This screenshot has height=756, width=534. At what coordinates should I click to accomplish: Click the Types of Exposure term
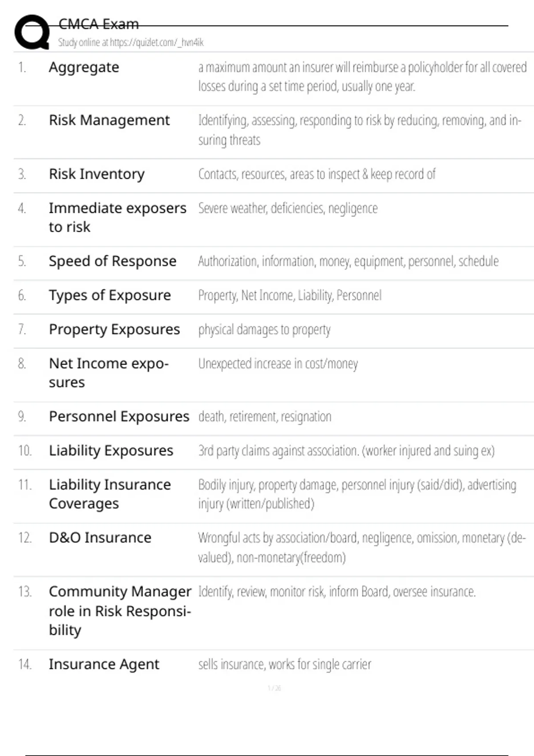point(109,295)
